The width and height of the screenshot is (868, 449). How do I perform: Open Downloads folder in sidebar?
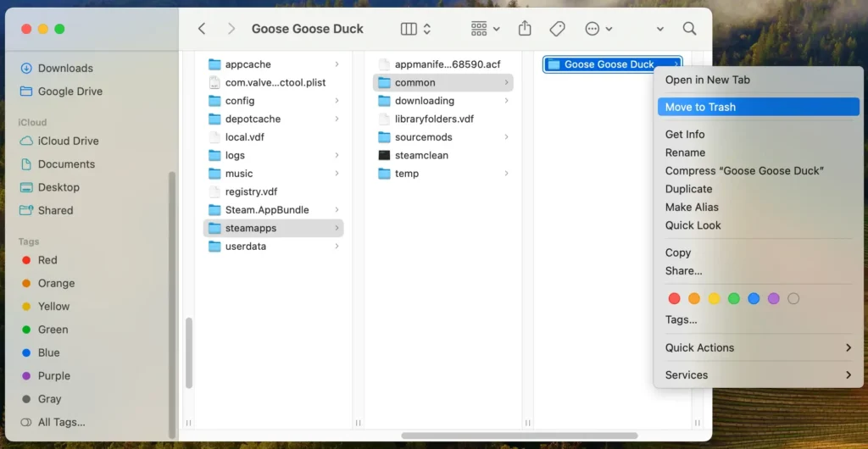pos(65,68)
